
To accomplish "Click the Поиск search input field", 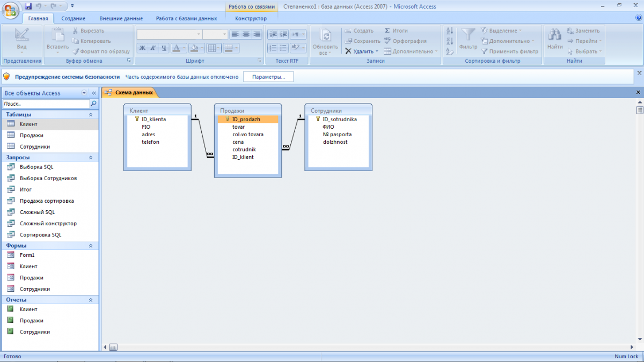I will tap(46, 104).
